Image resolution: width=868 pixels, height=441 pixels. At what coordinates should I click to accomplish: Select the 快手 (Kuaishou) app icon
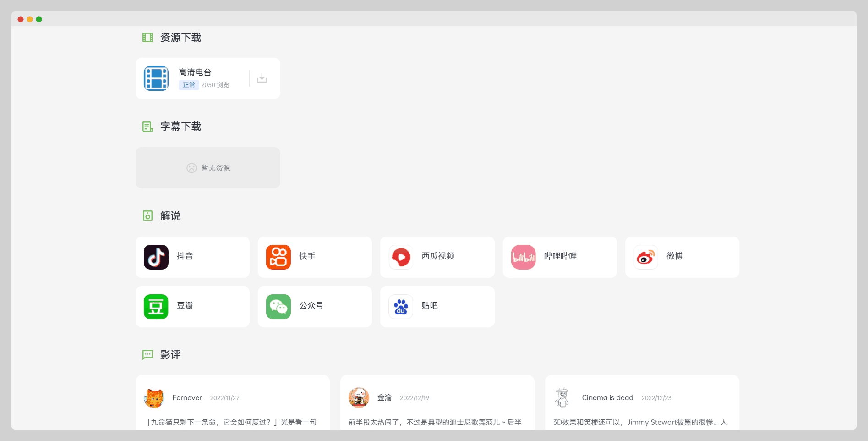[278, 257]
